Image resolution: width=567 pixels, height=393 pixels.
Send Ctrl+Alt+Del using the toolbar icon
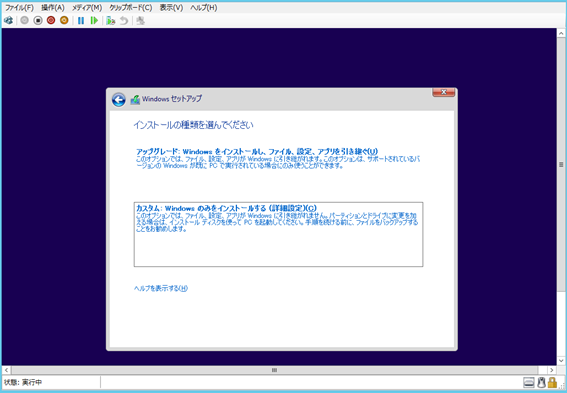point(8,21)
